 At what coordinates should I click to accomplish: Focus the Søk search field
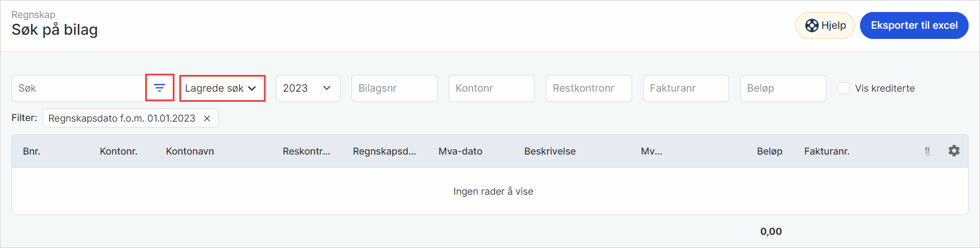tap(78, 88)
